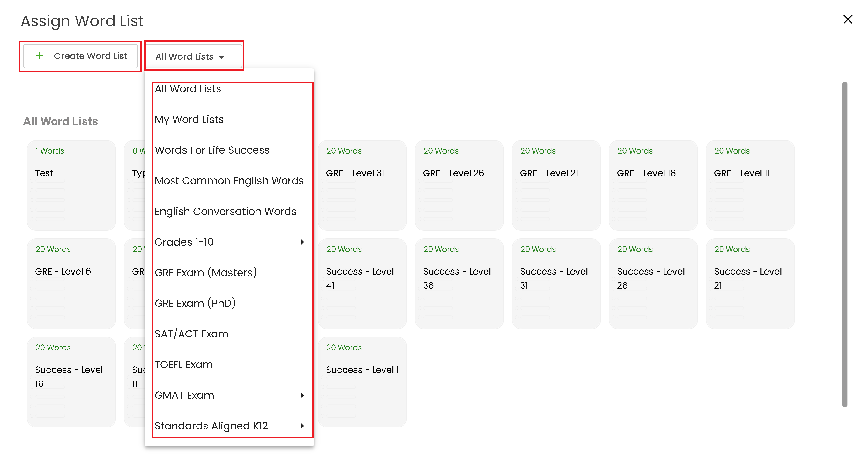Screen dimensions: 868x476
Task: Expand Standards Aligned K12 submenu arrow
Action: coord(302,426)
